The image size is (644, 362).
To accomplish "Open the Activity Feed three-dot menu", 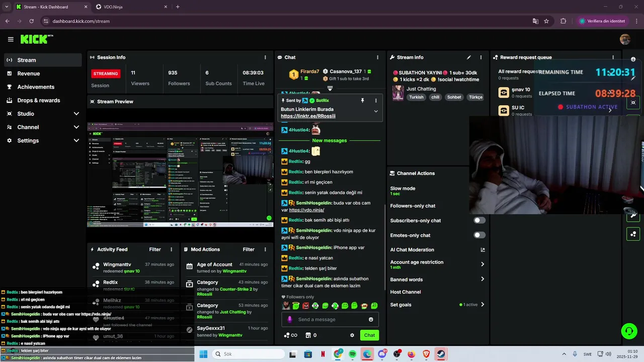I will 171,249.
